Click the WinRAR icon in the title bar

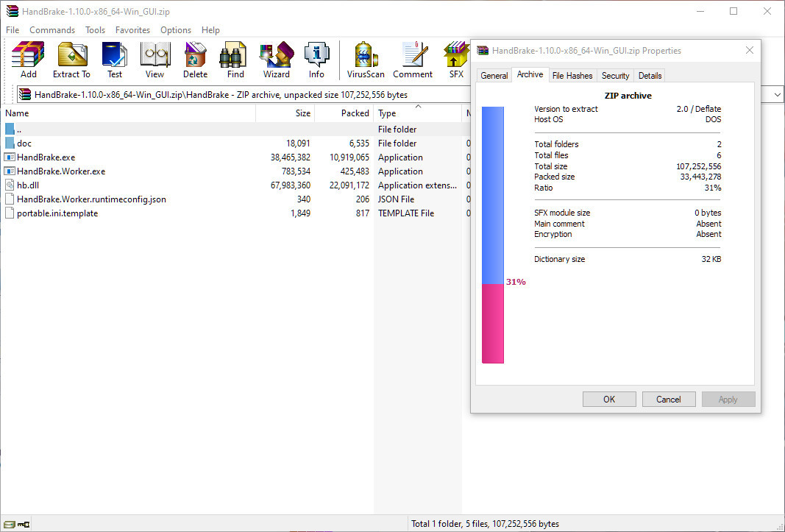[x=12, y=11]
